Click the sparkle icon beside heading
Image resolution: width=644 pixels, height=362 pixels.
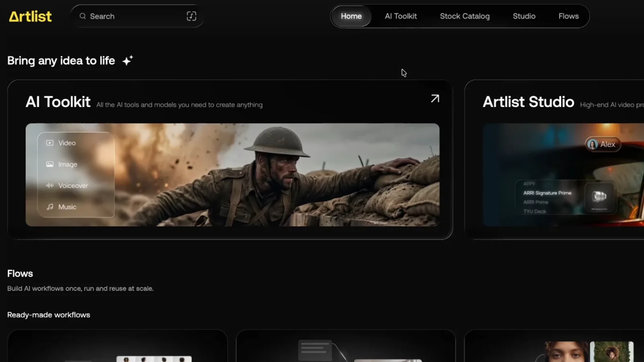point(128,60)
